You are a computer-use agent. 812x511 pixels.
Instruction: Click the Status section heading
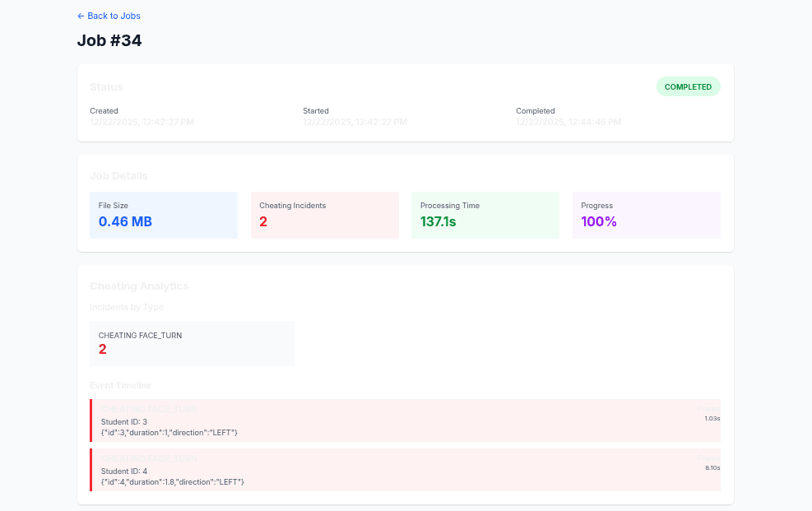coord(107,87)
